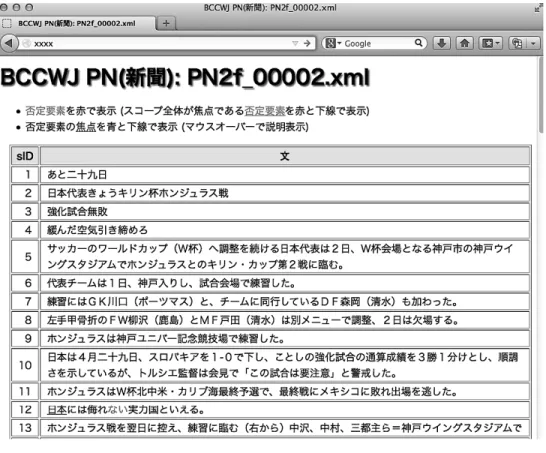The image size is (546, 453).
Task: Open the bookmarks menu toolbar button
Action: pos(490,44)
